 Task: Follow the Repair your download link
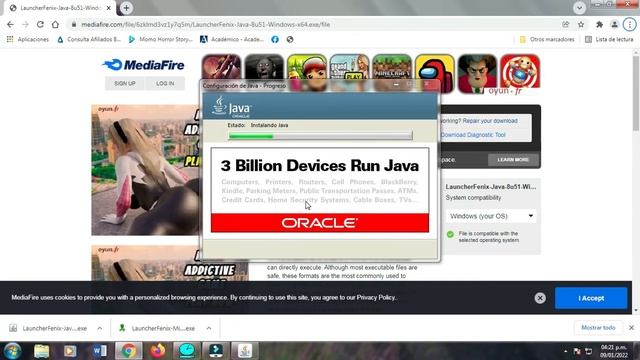(490, 121)
